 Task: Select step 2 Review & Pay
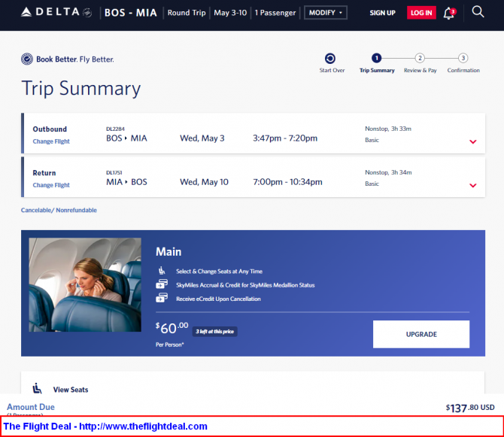[x=420, y=58]
